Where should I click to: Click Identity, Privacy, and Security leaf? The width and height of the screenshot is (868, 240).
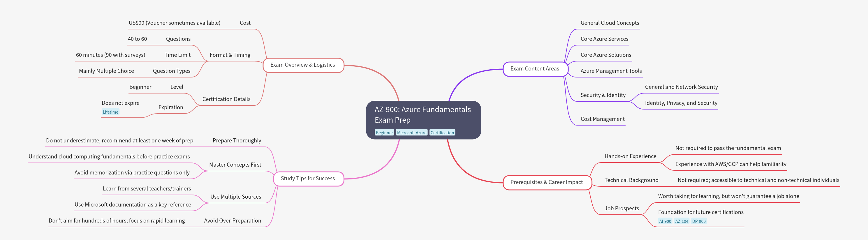681,103
